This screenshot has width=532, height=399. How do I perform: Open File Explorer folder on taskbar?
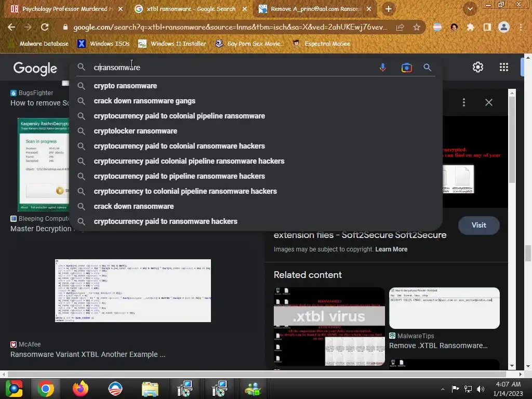tap(150, 389)
